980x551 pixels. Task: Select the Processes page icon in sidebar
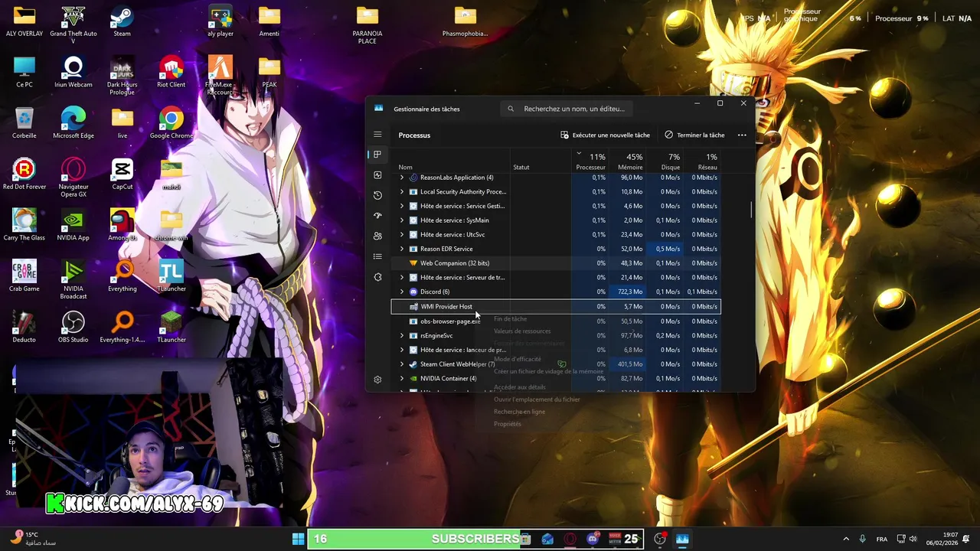tap(377, 155)
